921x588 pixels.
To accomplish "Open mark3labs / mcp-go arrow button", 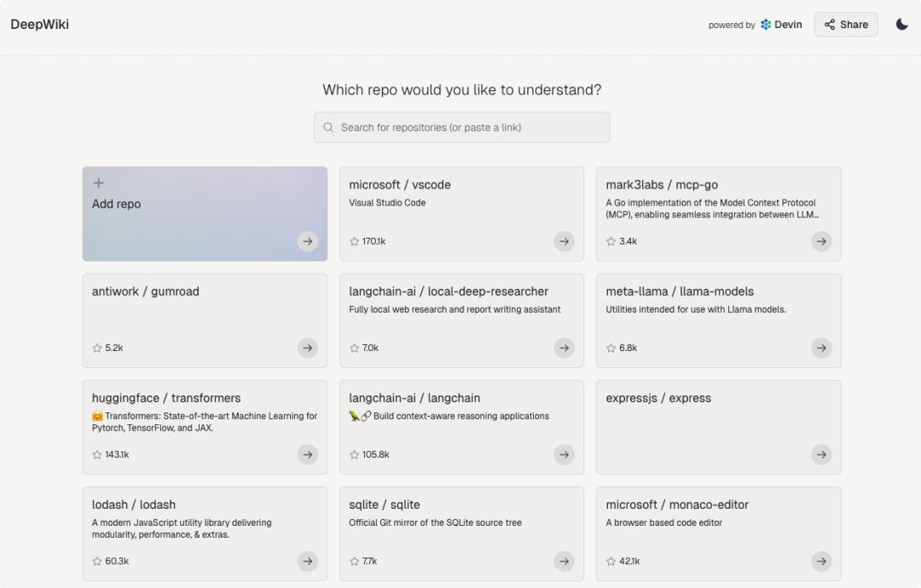I will coord(821,241).
